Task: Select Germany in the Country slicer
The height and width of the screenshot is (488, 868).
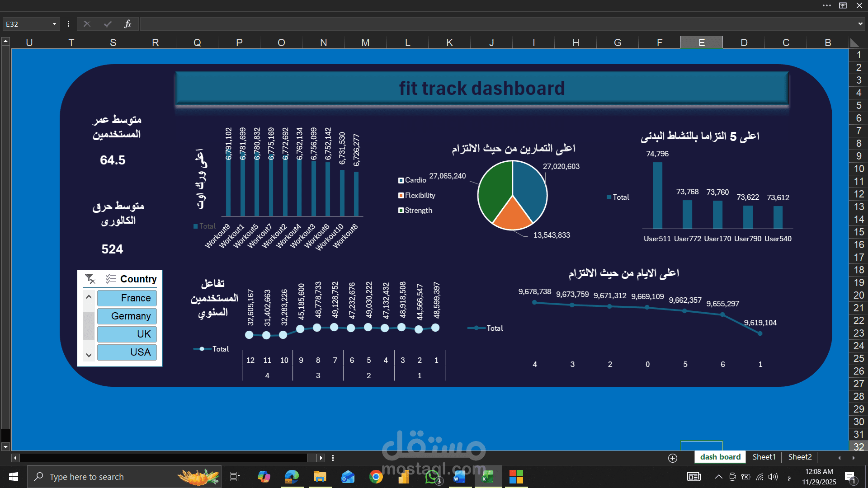Action: click(x=127, y=316)
